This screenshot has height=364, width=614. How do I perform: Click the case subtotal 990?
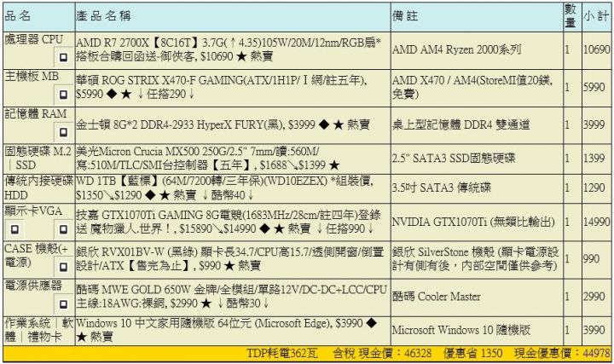point(591,258)
